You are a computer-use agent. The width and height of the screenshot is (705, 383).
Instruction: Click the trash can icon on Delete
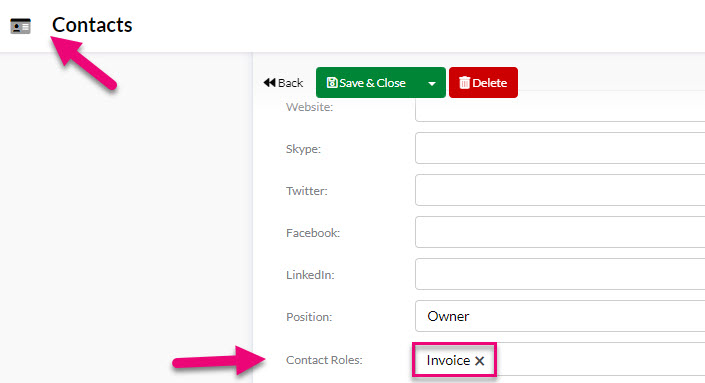pyautogui.click(x=464, y=83)
